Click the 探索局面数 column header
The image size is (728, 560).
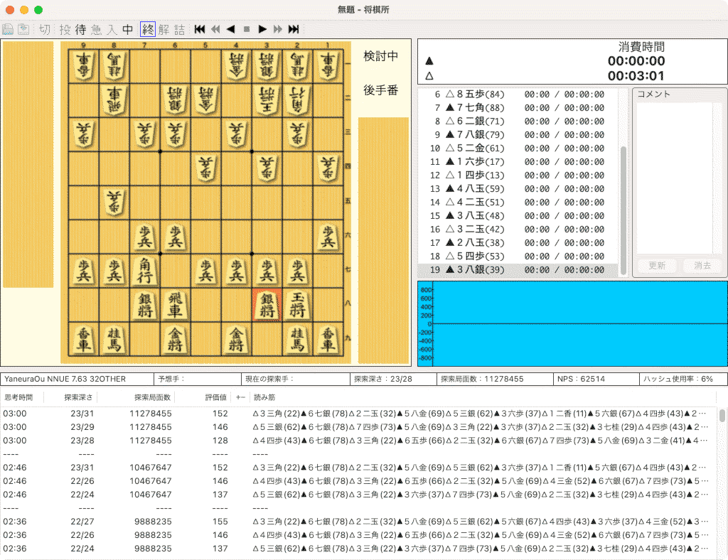coord(136,397)
